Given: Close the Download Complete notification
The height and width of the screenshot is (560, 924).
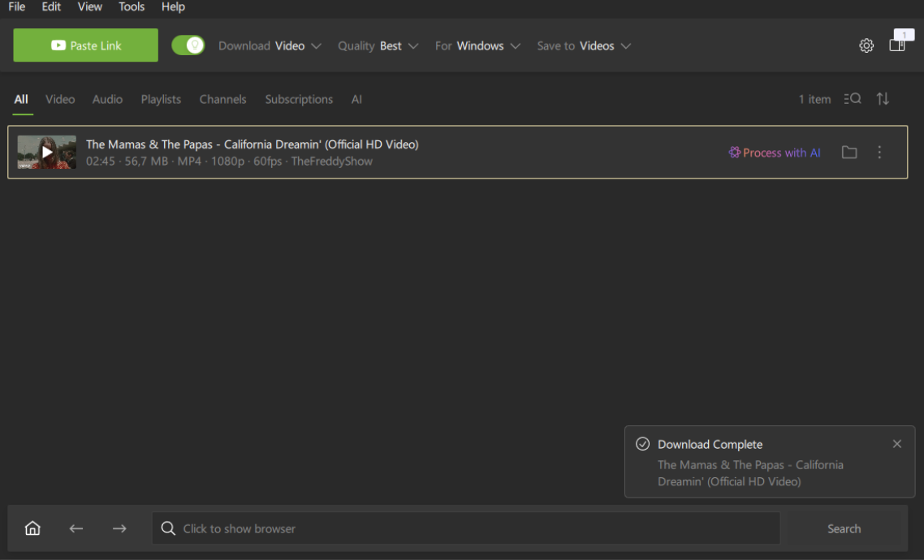Looking at the screenshot, I should click(x=897, y=444).
